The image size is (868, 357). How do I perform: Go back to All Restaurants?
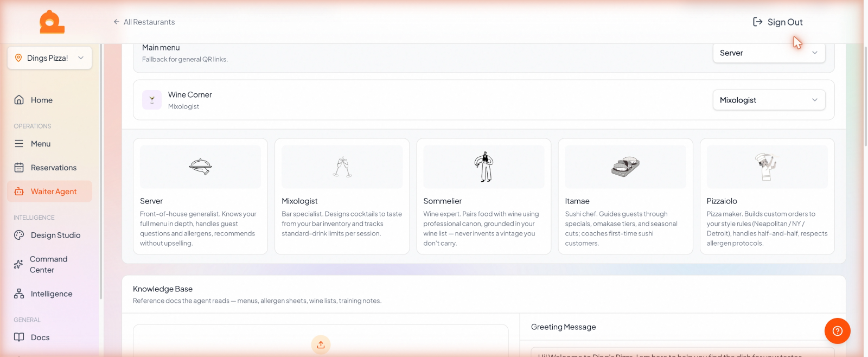pos(144,22)
